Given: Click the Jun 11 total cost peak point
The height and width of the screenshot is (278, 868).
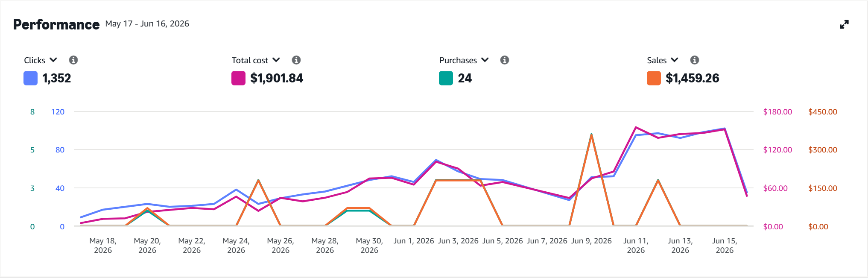Looking at the screenshot, I should tap(636, 127).
